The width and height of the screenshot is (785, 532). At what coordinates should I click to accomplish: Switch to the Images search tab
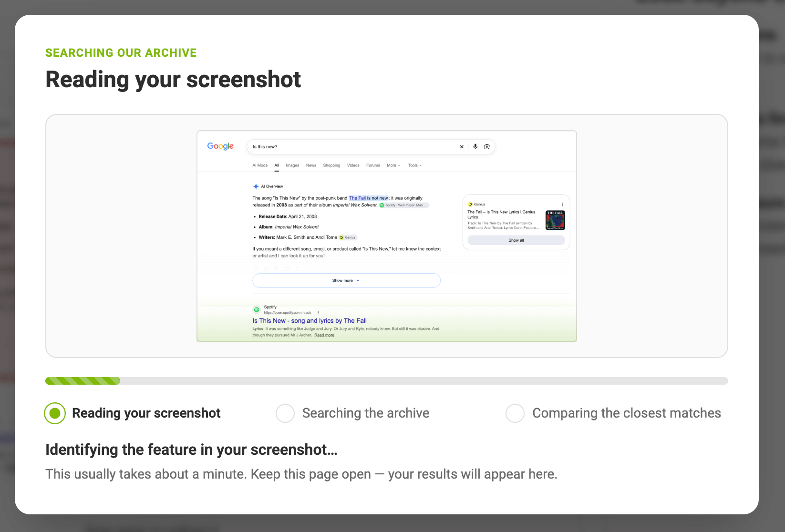coord(292,165)
